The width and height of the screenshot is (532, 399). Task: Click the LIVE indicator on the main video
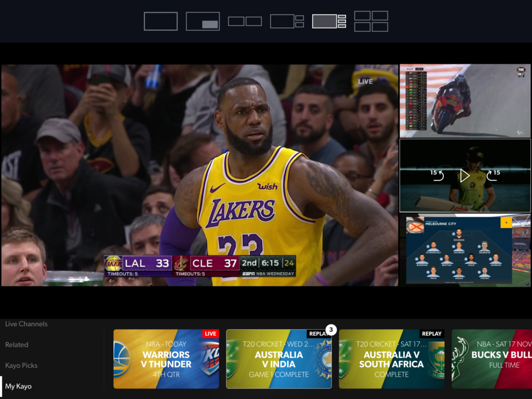(365, 82)
